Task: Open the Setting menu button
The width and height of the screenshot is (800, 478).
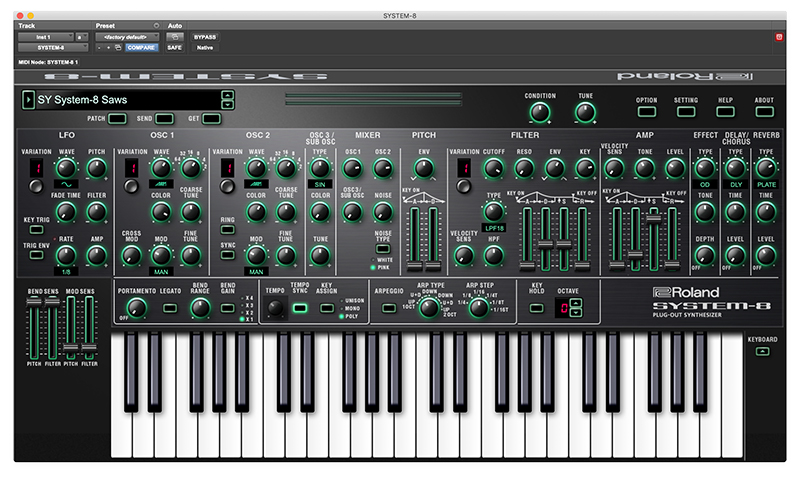Action: coord(686,111)
